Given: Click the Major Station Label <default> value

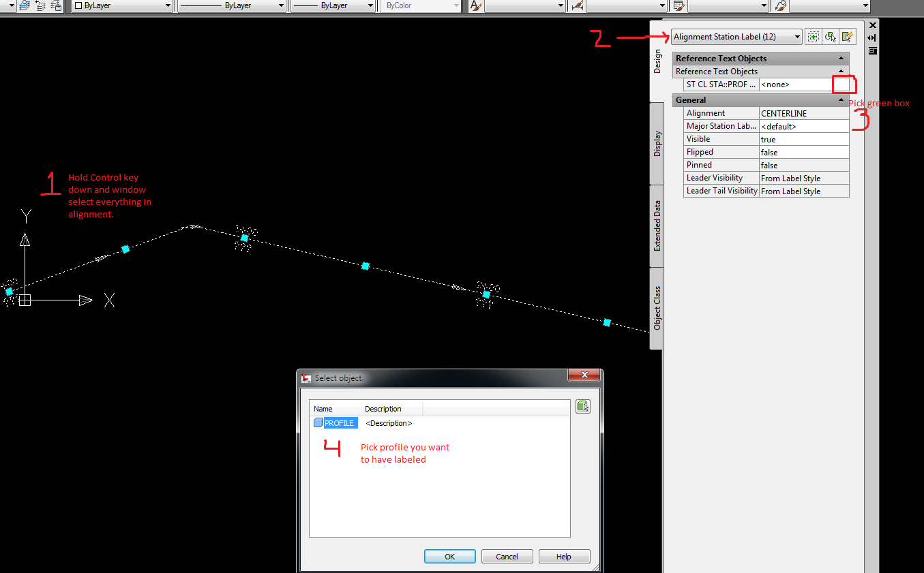Looking at the screenshot, I should tap(805, 127).
